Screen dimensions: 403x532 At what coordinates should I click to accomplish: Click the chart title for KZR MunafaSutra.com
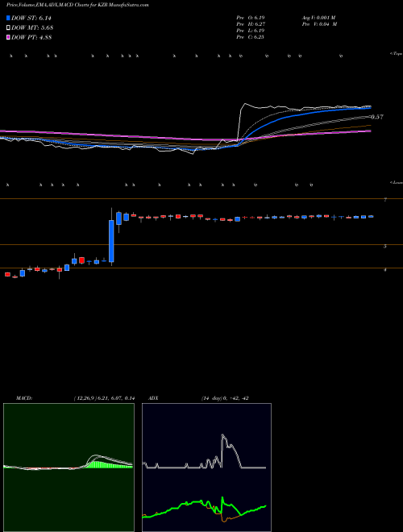[77, 5]
